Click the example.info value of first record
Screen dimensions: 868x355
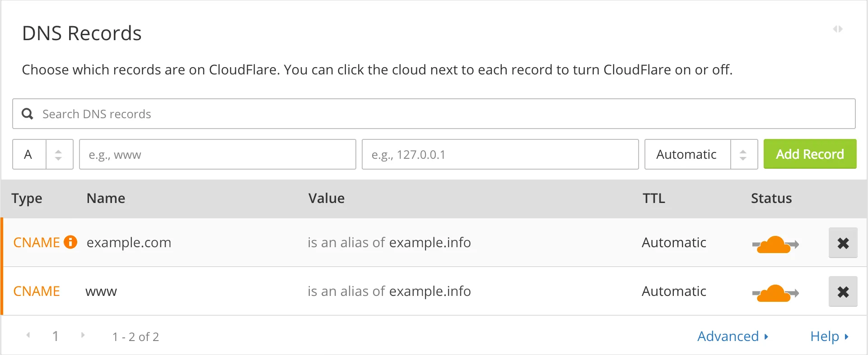pyautogui.click(x=430, y=243)
